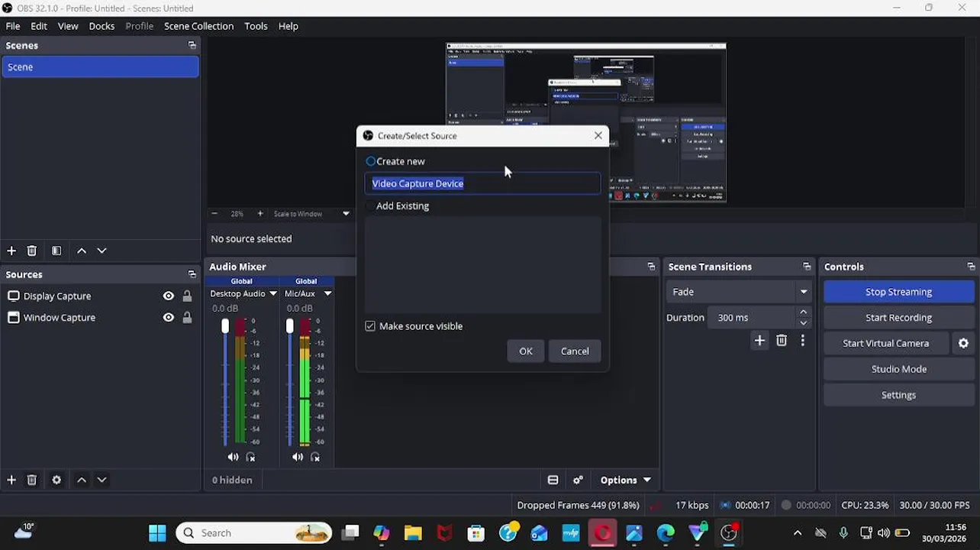The image size is (980, 550).
Task: Add a new source with the plus icon
Action: coord(11,480)
